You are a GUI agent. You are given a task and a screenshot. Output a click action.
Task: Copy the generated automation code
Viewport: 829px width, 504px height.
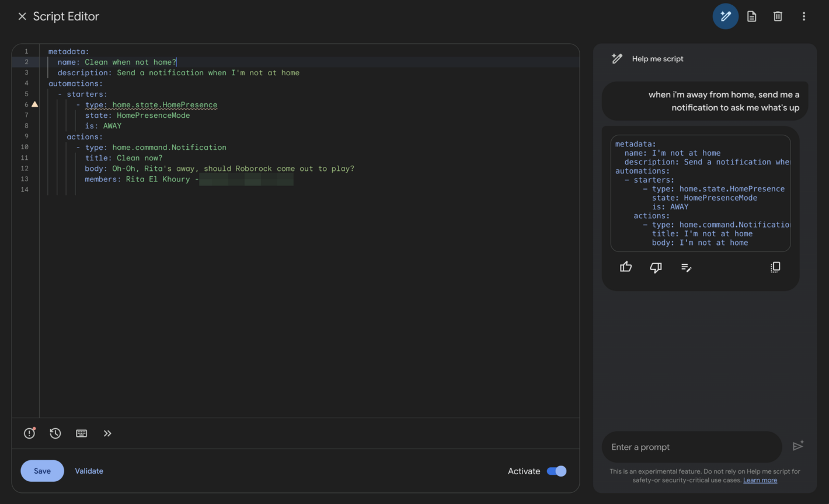[x=775, y=267]
